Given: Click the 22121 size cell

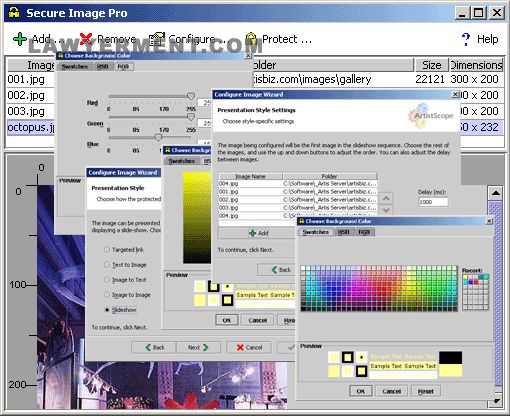Looking at the screenshot, I should 430,79.
